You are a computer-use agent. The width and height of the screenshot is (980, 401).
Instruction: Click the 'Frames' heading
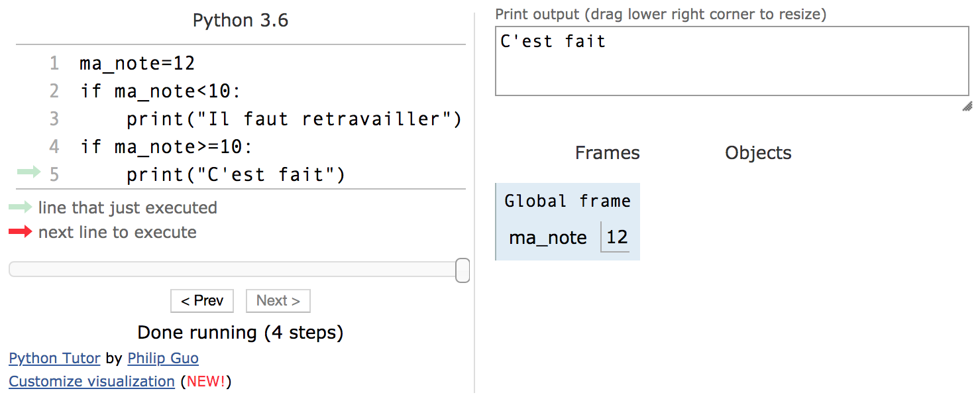click(x=608, y=153)
